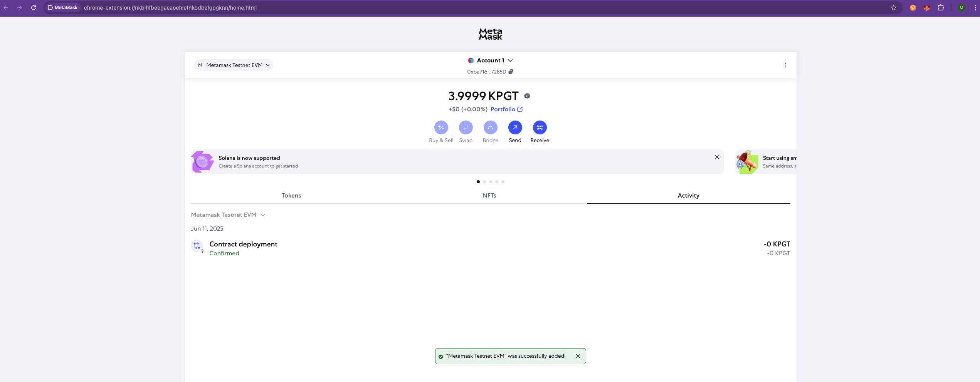Viewport: 980px width, 382px height.
Task: Open the MetaMask fox extension icon
Action: pos(927,8)
